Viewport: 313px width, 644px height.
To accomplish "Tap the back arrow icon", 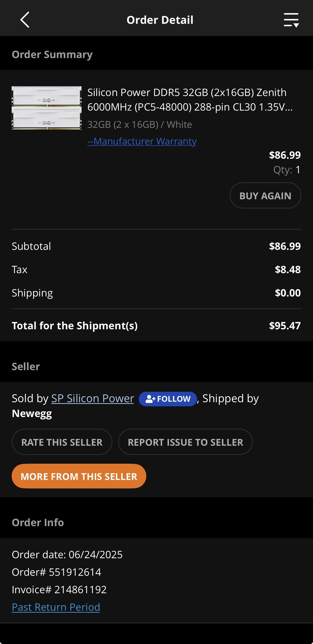I will 25,20.
